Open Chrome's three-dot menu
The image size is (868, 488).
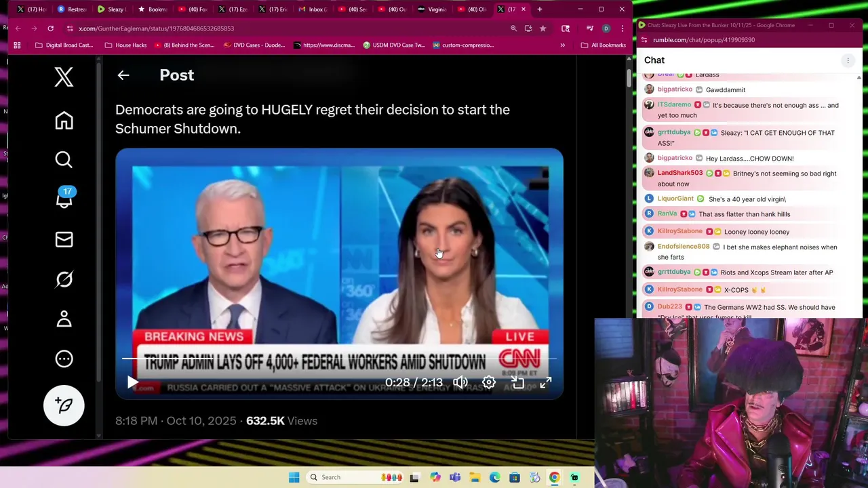point(622,28)
